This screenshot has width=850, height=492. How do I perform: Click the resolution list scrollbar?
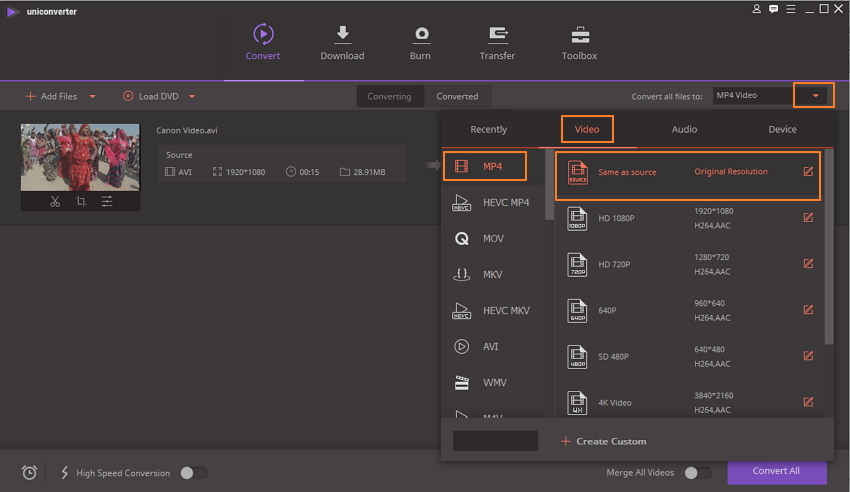[828, 247]
